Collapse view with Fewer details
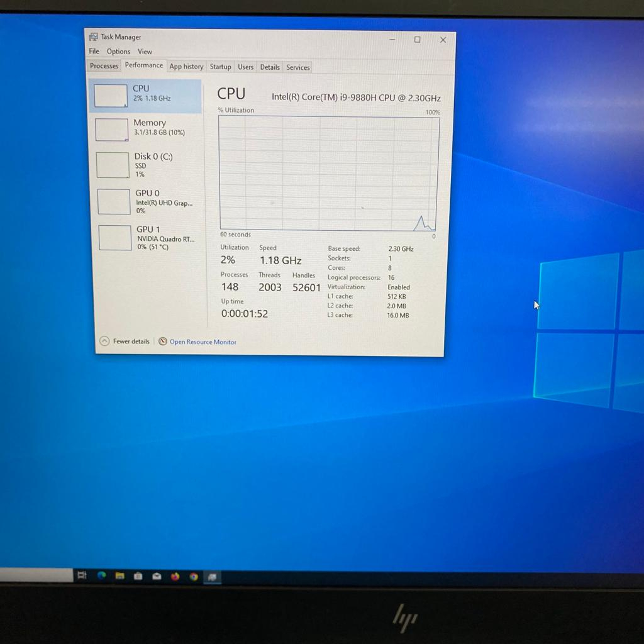The width and height of the screenshot is (644, 644). [125, 341]
